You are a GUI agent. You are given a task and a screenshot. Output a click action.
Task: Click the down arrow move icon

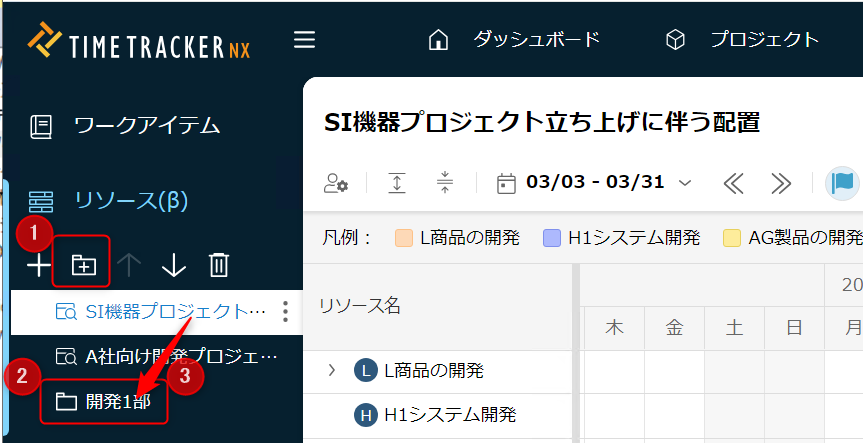tap(174, 265)
